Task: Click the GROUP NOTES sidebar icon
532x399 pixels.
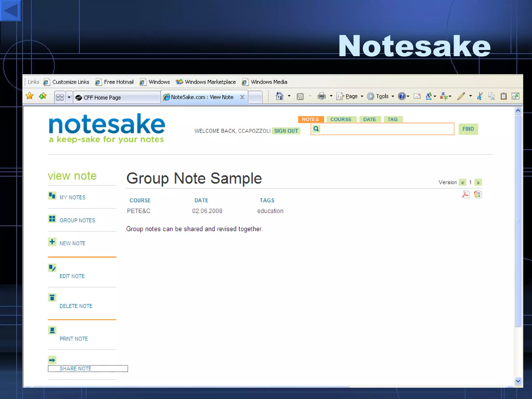Action: (52, 219)
